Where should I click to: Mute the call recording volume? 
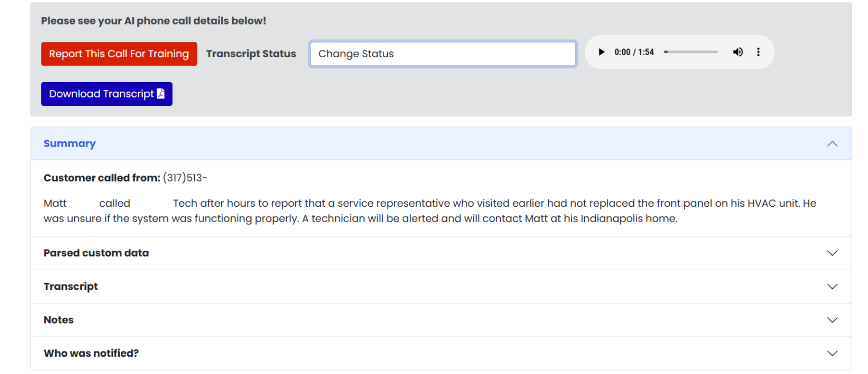tap(738, 52)
